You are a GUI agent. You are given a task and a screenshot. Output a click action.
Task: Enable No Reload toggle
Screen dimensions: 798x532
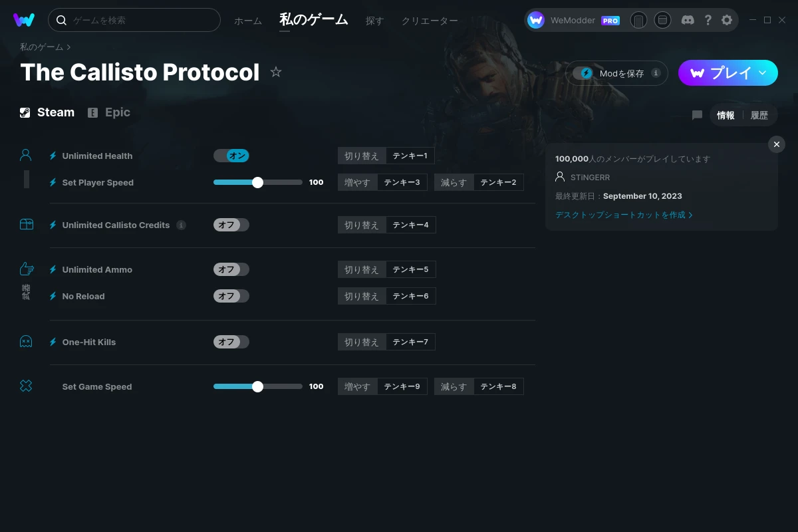[231, 296]
